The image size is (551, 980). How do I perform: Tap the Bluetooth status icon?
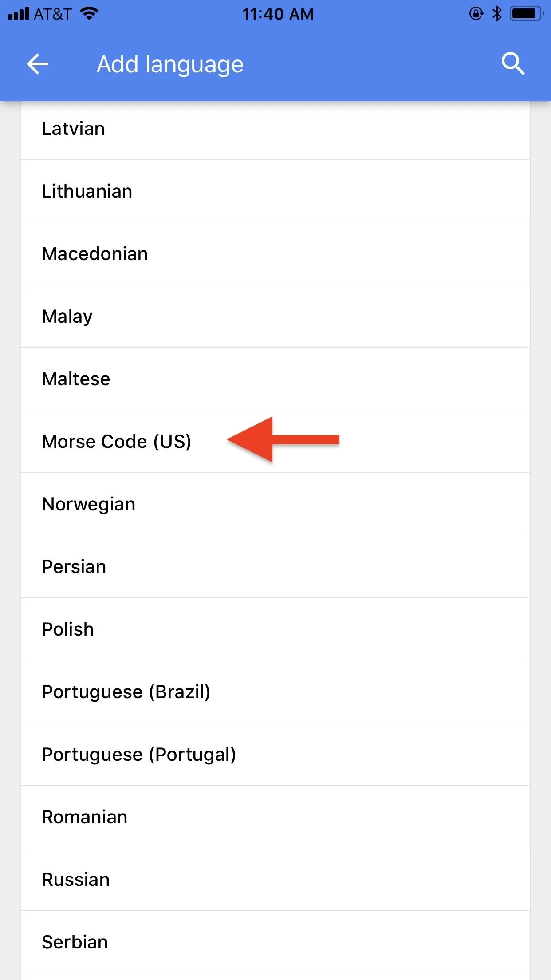[x=497, y=14]
